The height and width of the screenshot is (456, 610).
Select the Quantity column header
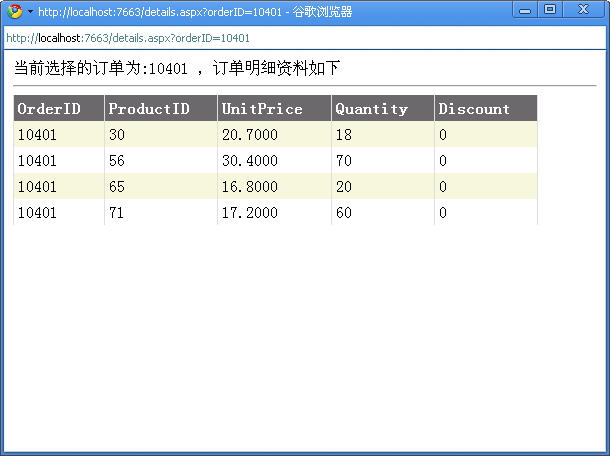tap(372, 109)
